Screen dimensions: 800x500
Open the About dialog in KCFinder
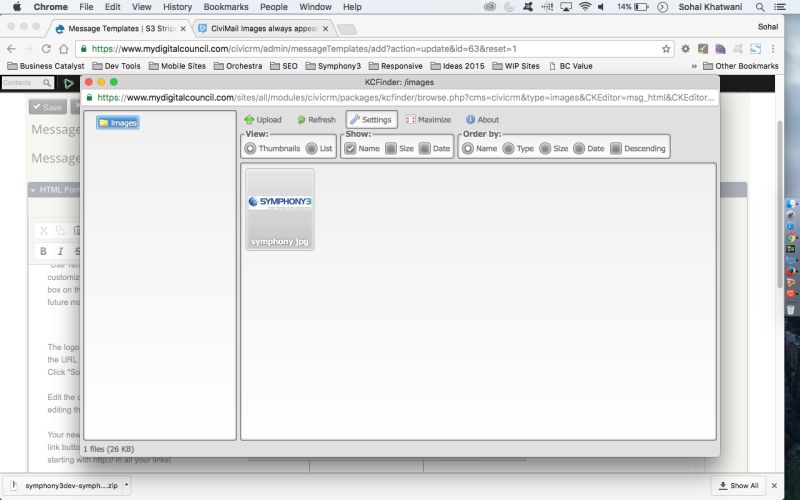(x=482, y=119)
